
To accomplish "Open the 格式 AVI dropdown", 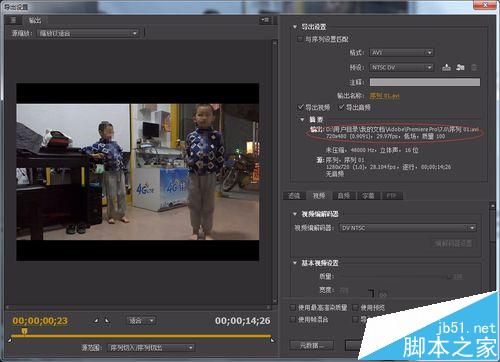I will (402, 53).
